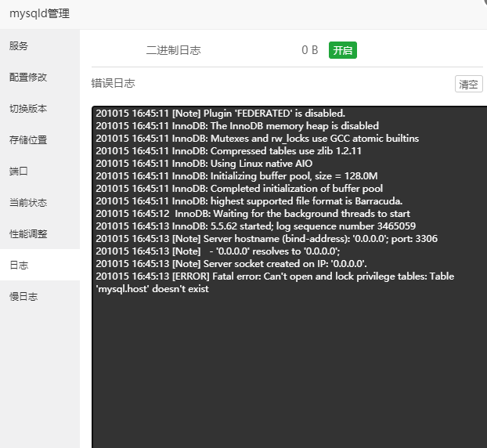
Task: Click the 错误日志 heading
Action: [113, 83]
